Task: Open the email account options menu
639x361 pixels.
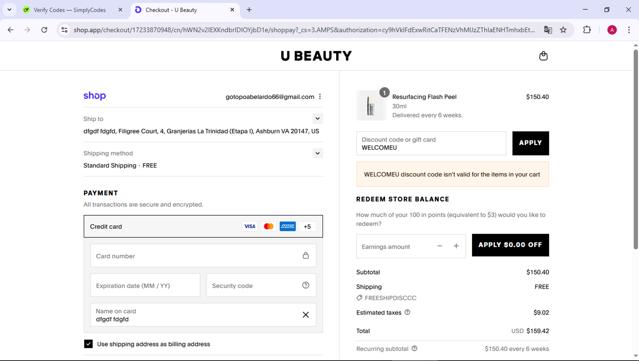Action: pos(320,97)
